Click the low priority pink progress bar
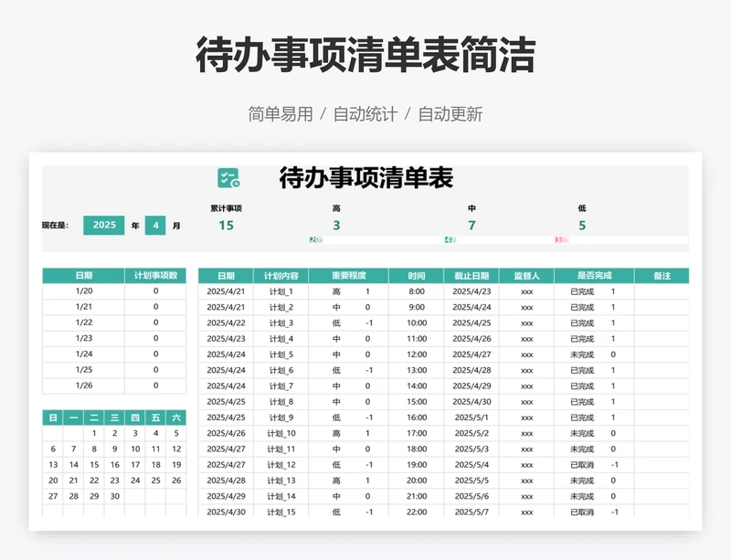Image resolution: width=731 pixels, height=560 pixels. pos(560,240)
